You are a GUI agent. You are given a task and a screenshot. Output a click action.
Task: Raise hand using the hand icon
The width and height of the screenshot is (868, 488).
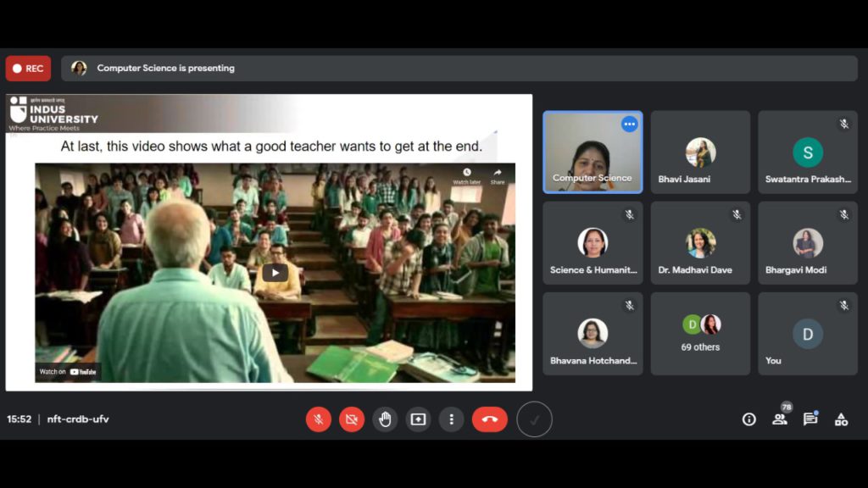click(385, 419)
